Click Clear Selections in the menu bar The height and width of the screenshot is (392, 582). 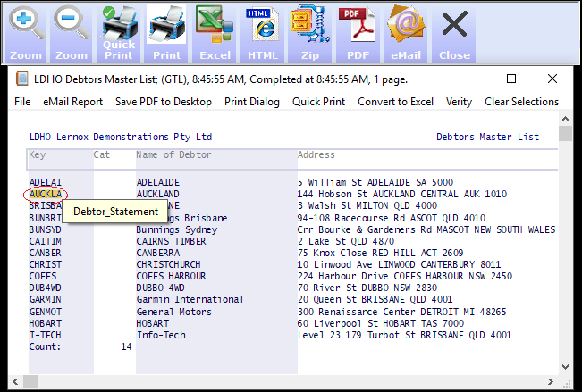[x=521, y=102]
